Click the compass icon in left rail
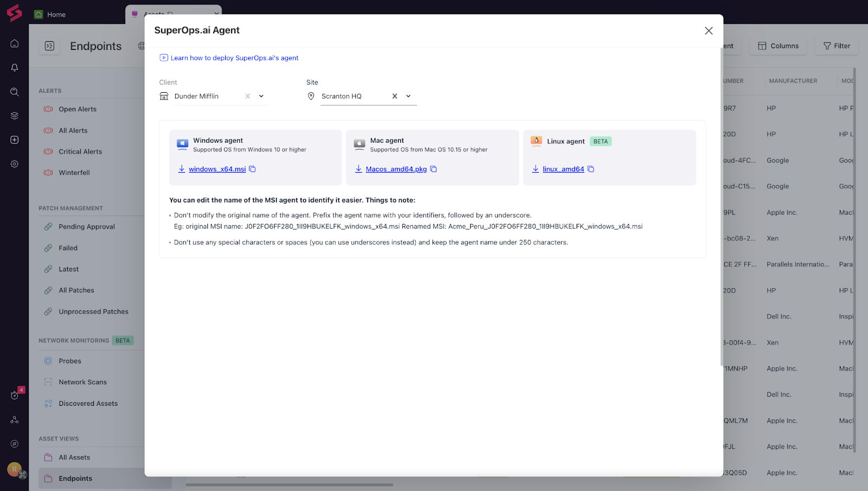 click(x=15, y=444)
